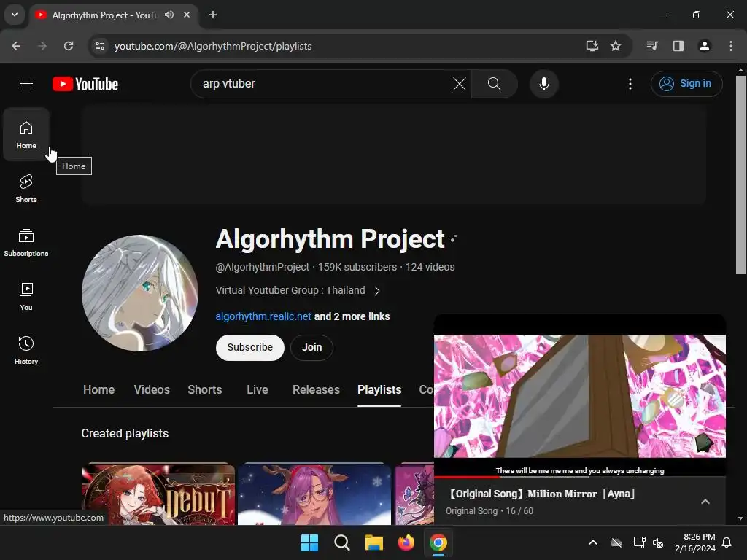Screen dimensions: 747x560
Task: Launch Firefox from the taskbar
Action: 406,542
